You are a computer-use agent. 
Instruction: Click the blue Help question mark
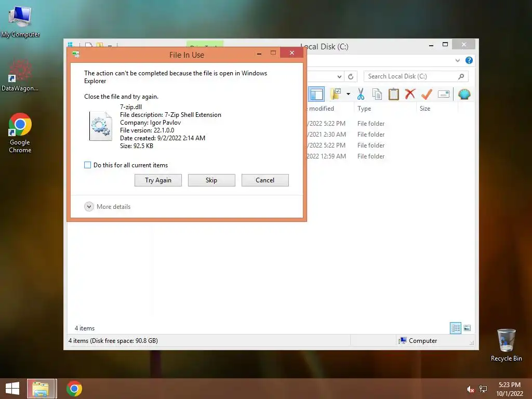(469, 60)
